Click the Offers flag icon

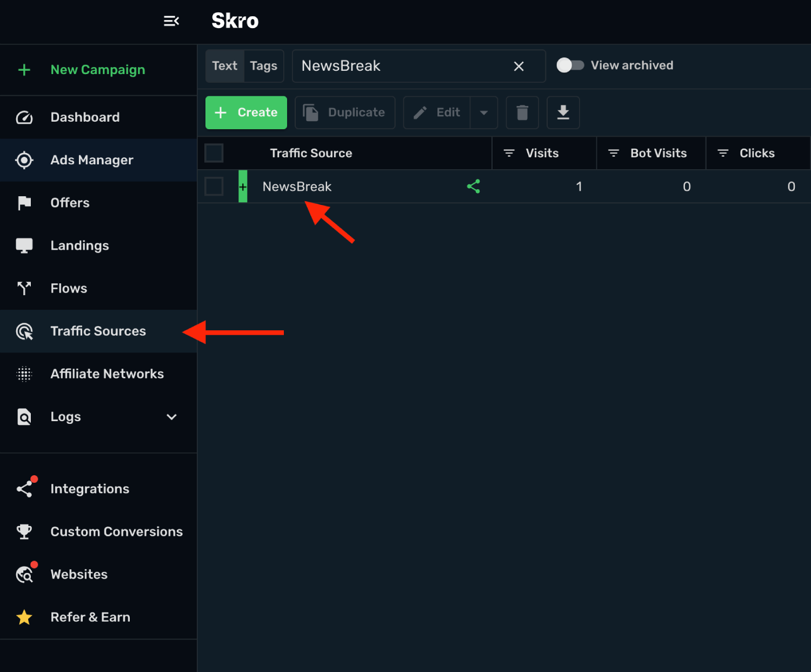pos(24,203)
